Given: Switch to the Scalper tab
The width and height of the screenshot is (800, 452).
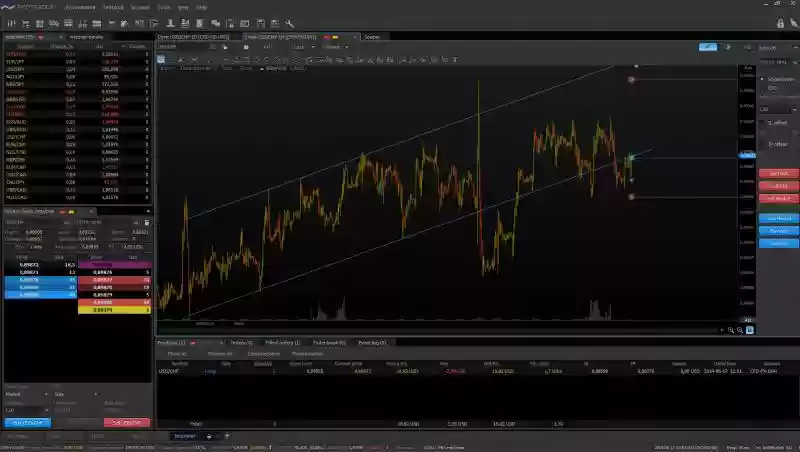Looking at the screenshot, I should tap(372, 37).
